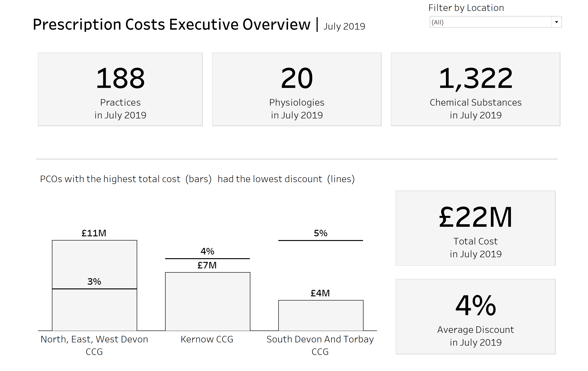The height and width of the screenshot is (371, 588).
Task: Click the 5% discount line marker
Action: pos(321,241)
